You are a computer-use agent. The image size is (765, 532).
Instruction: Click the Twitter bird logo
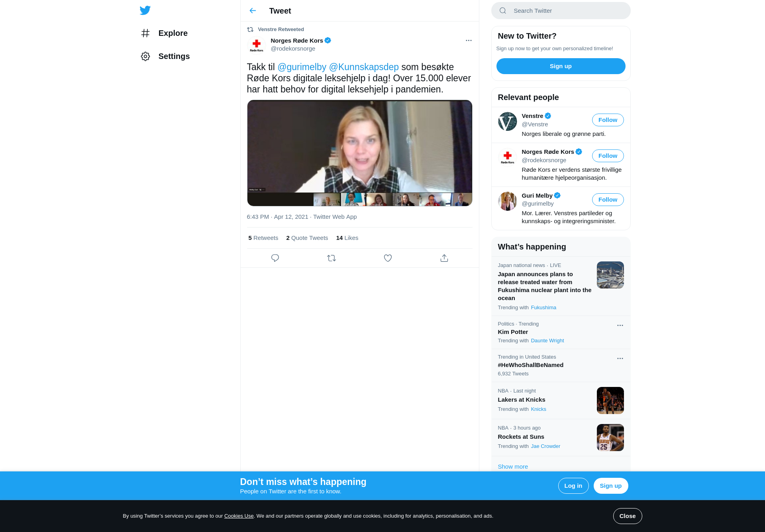[x=145, y=10]
